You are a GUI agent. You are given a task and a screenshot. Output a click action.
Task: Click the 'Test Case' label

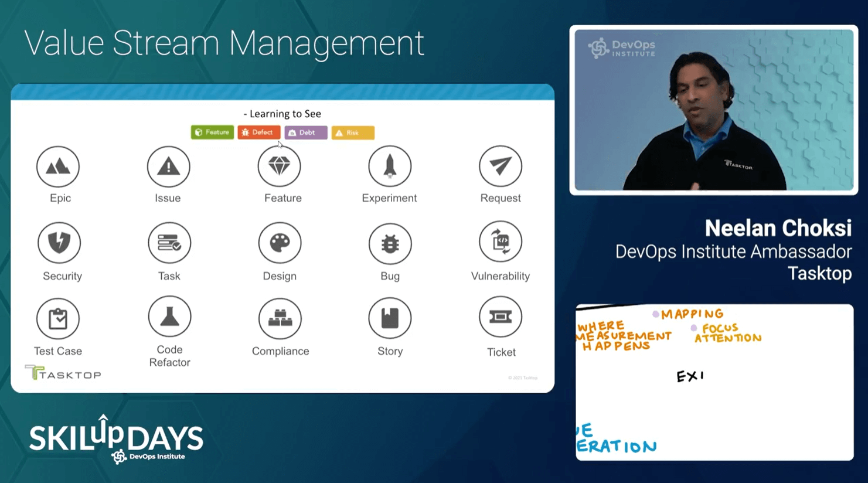tap(58, 351)
